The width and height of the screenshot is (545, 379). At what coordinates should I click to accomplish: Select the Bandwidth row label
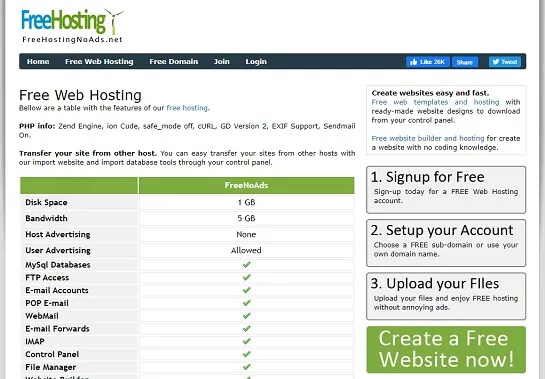coord(46,218)
